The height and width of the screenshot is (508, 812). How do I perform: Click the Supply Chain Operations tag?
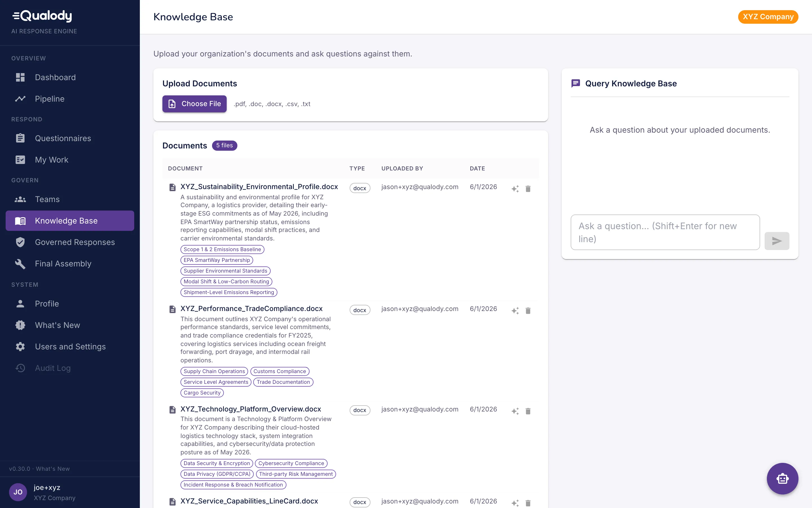214,371
